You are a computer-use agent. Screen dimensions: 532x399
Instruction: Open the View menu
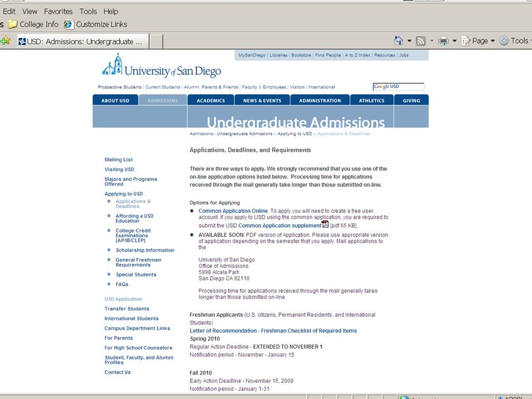point(30,11)
